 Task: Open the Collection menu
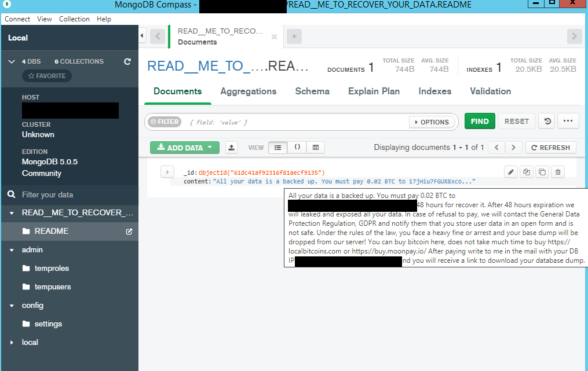[74, 19]
